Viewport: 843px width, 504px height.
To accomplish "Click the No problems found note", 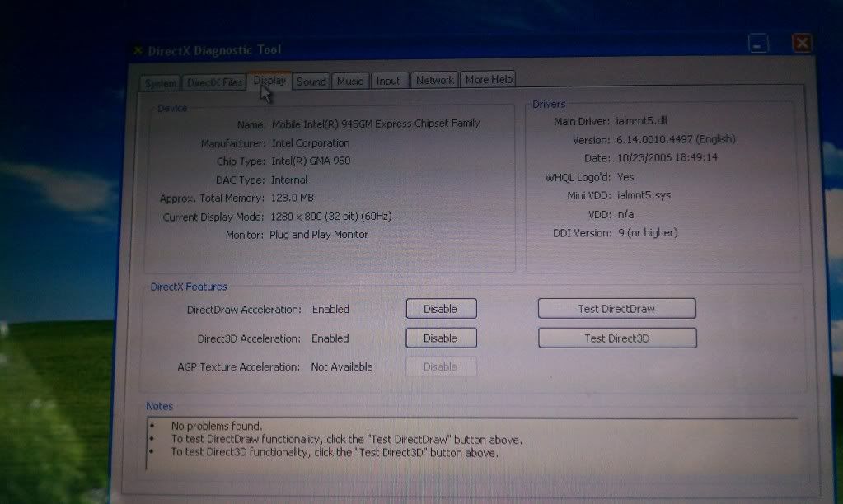I will tap(217, 426).
